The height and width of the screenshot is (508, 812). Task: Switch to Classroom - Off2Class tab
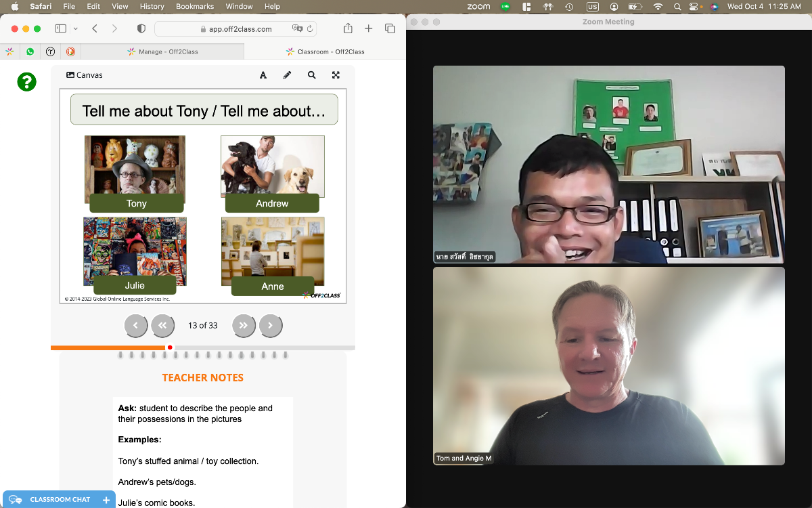tap(325, 51)
